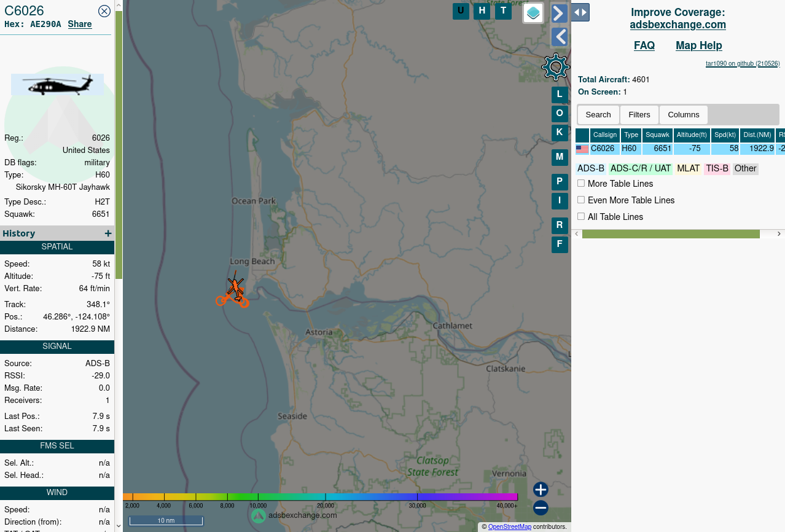Open the Share link for C6026
Viewport: 785px width, 532px height.
click(80, 24)
